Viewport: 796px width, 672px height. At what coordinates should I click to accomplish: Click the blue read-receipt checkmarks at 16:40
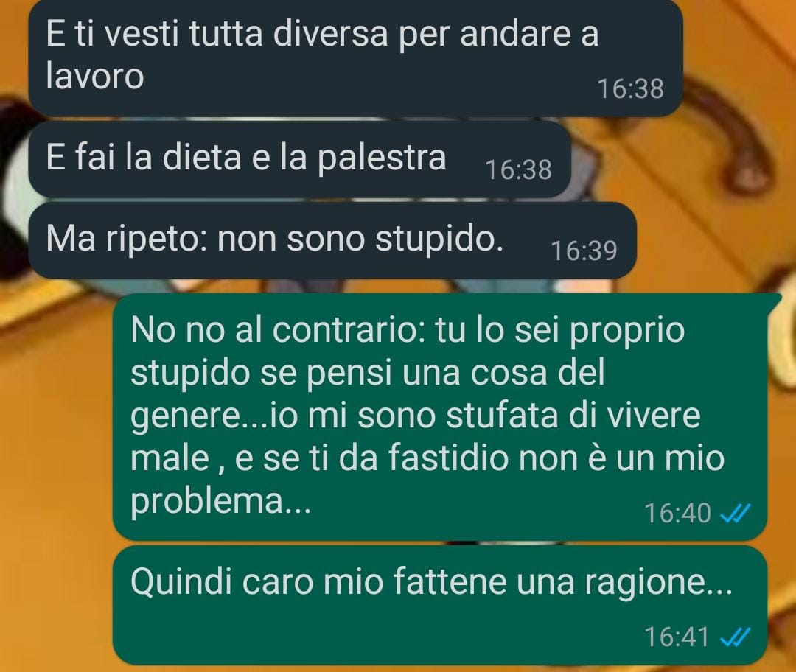(735, 514)
